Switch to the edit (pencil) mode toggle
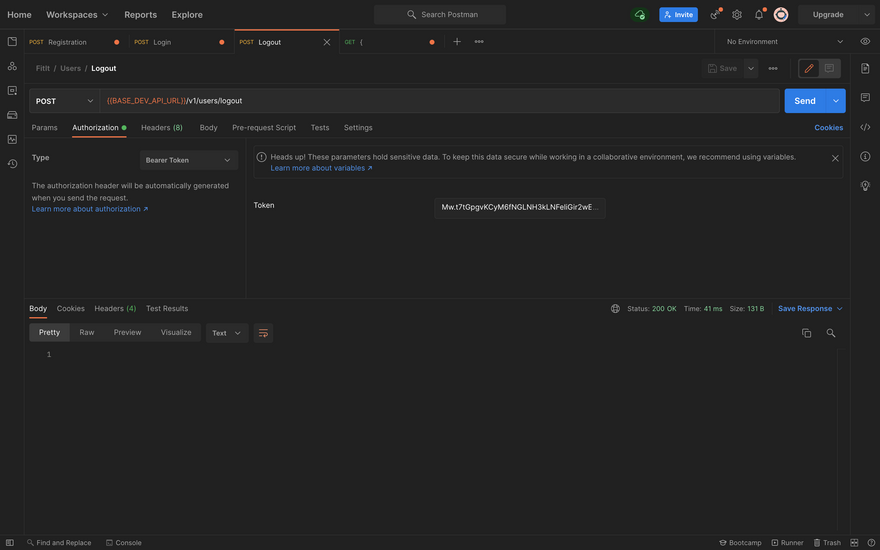Screen dimensions: 880x550 (809, 68)
